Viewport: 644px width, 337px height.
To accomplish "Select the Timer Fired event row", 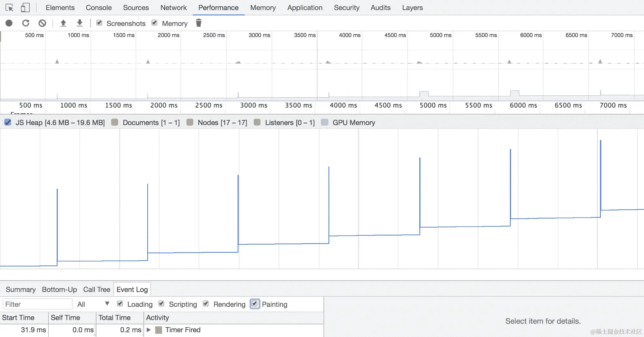I will click(x=161, y=330).
